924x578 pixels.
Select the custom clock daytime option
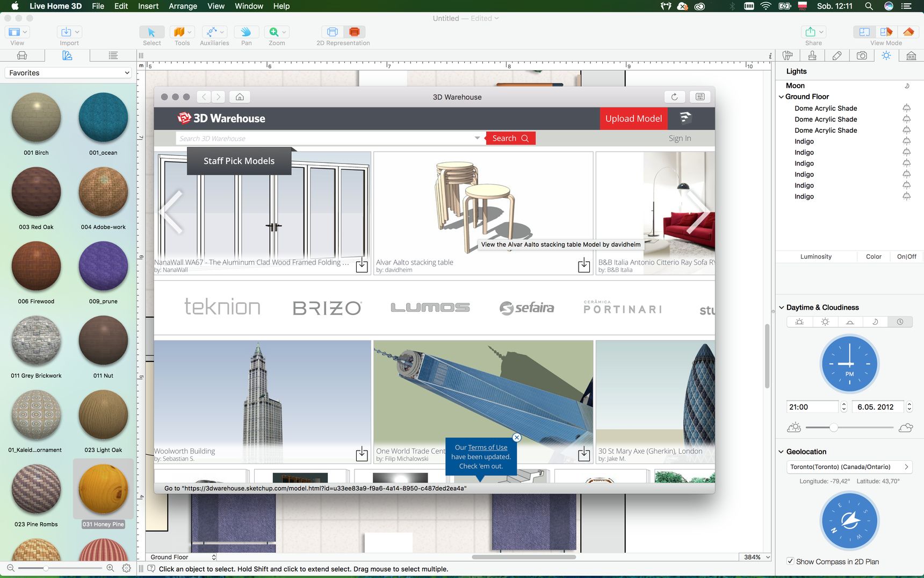[900, 322]
